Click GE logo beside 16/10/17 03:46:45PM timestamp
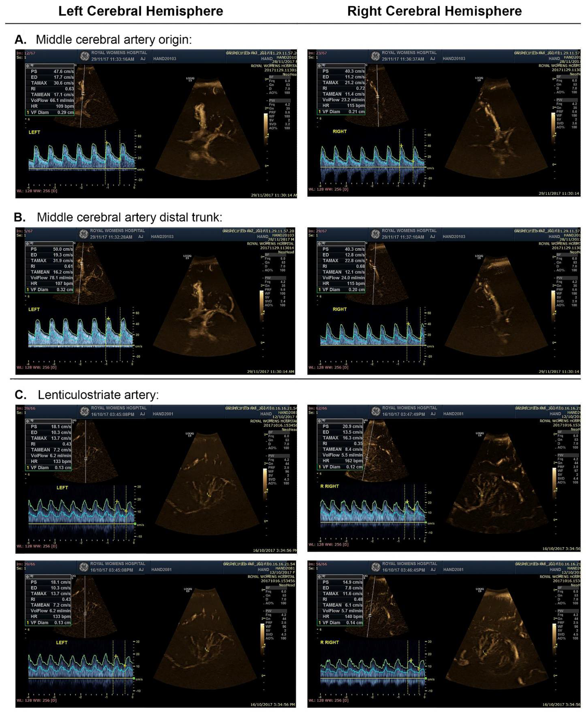The image size is (588, 714). point(376,567)
